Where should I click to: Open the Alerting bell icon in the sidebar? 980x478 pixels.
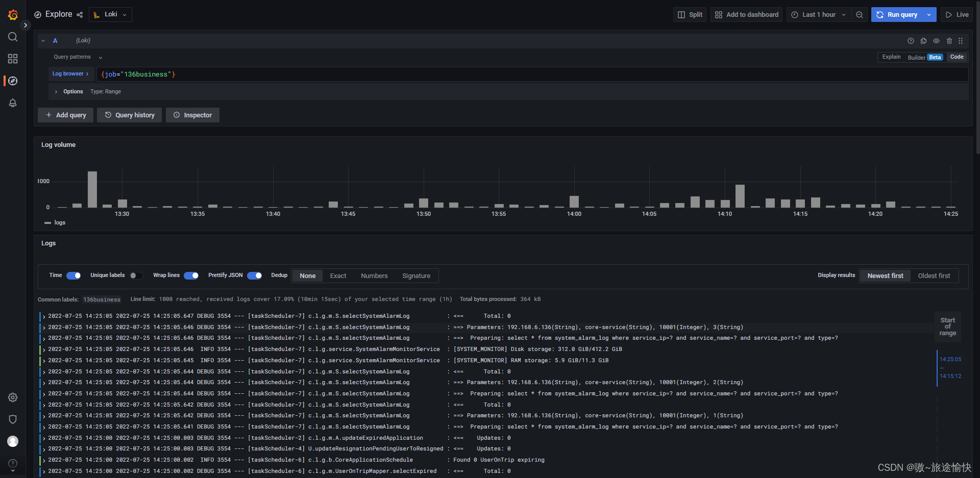(13, 103)
